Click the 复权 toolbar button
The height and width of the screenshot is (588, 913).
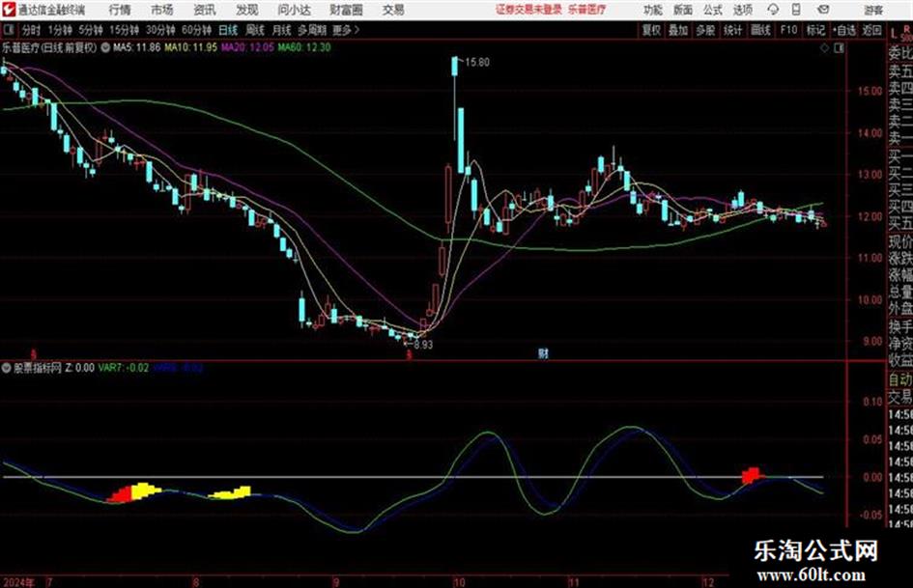point(651,30)
